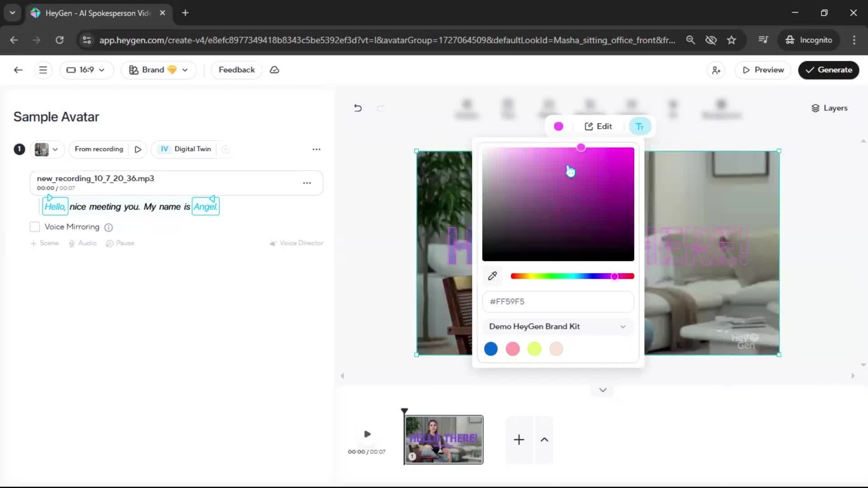
Task: Add a new scene with plus button
Action: coord(519,440)
